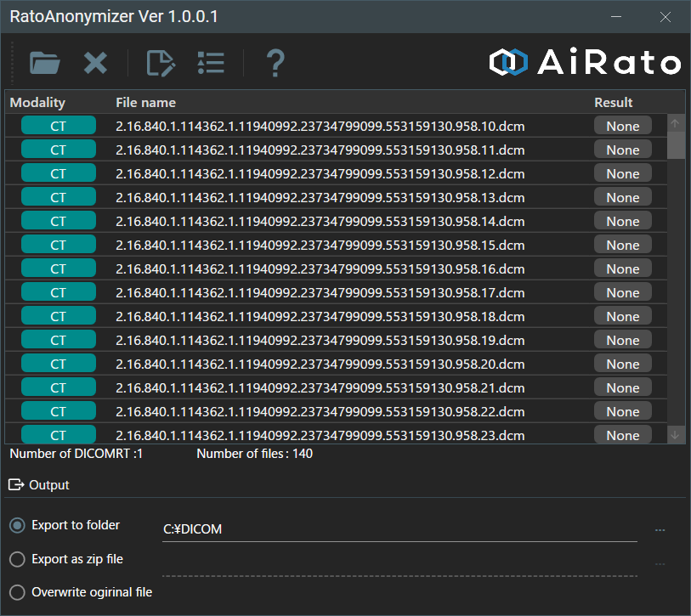Browse for export folder with ellipsis button
The height and width of the screenshot is (616, 691).
coord(660,530)
